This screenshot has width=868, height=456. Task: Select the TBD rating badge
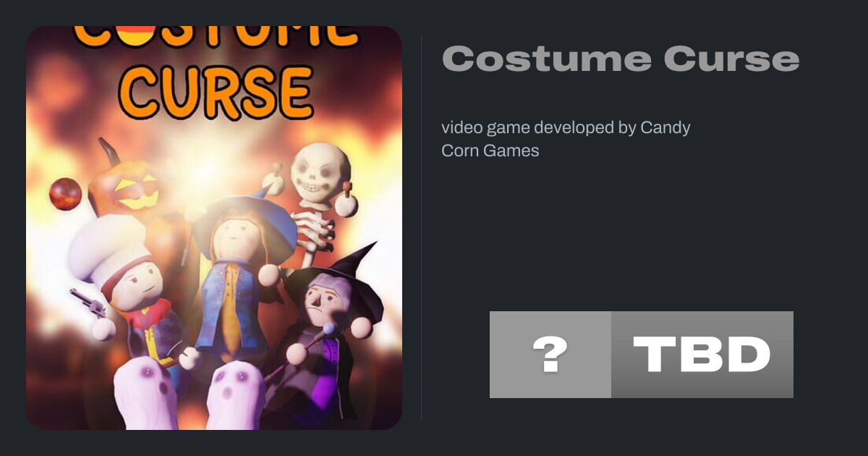[702, 355]
